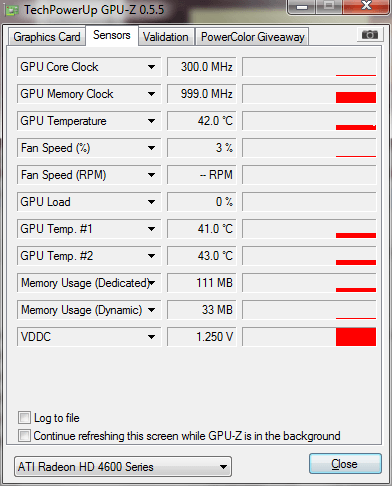This screenshot has height=486, width=392.
Task: Switch to the Graphics Card tab
Action: [x=47, y=37]
